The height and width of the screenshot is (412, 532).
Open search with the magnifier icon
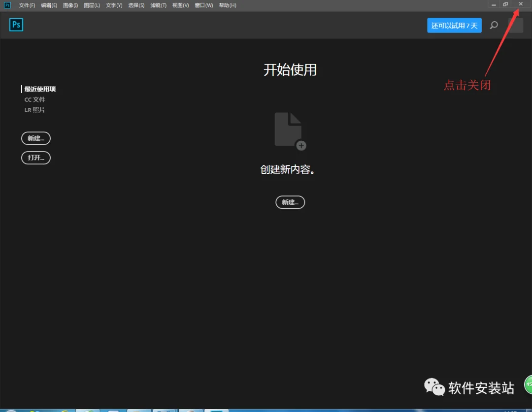[x=494, y=25]
